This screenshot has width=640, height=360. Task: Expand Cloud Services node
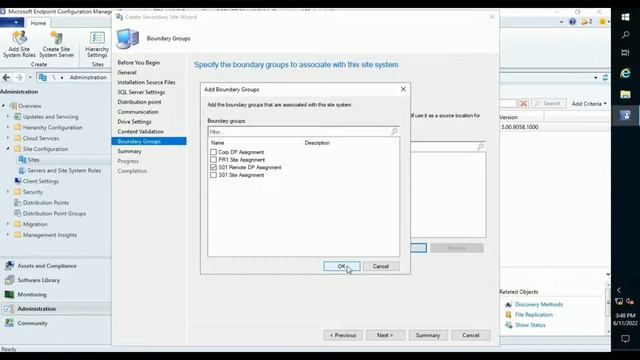tap(8, 138)
